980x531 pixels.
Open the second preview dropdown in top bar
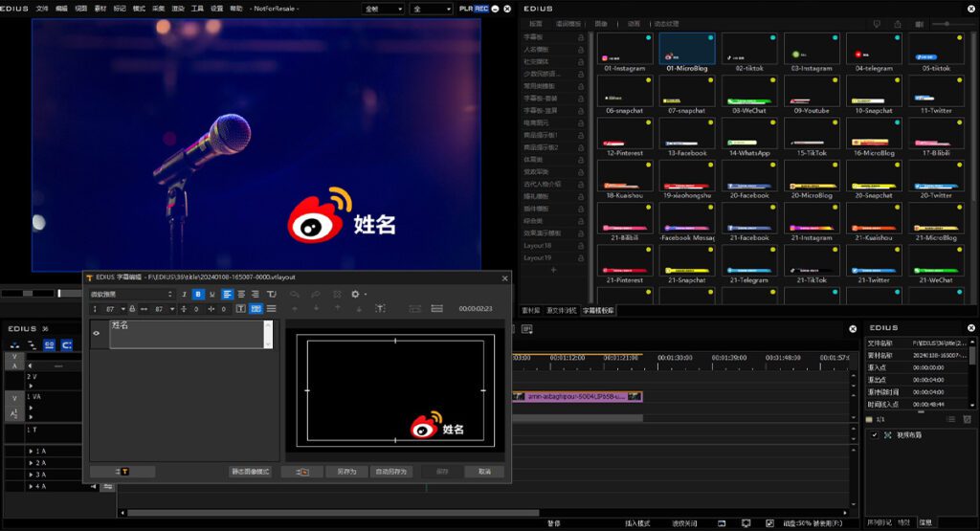431,9
